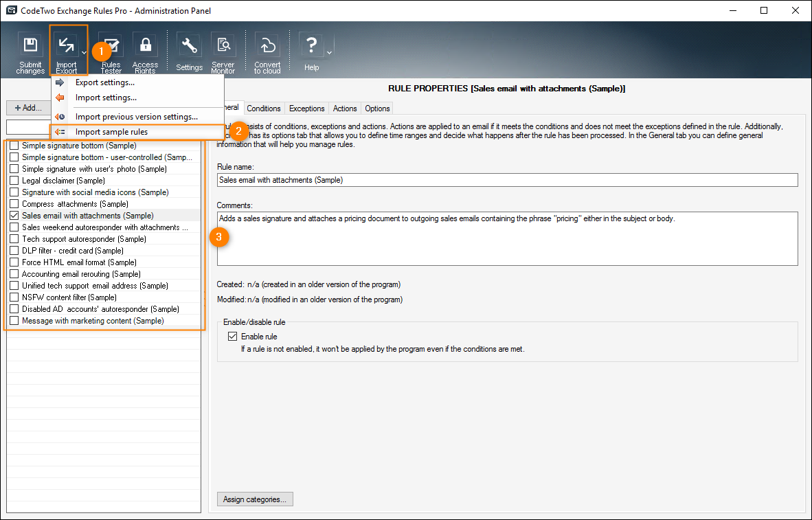Click the CodeTwo app icon in title bar
This screenshot has height=520, width=812.
coord(12,10)
